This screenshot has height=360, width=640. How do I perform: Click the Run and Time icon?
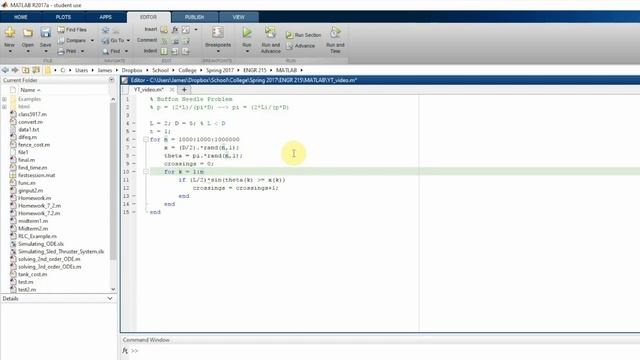[x=335, y=32]
